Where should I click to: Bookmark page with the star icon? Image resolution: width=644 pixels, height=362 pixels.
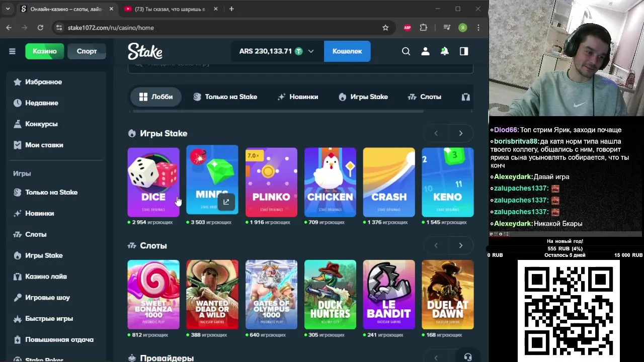(385, 28)
